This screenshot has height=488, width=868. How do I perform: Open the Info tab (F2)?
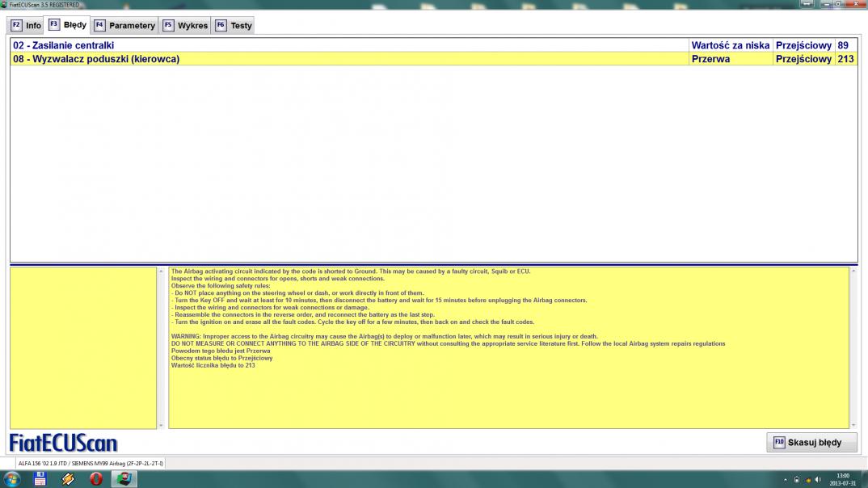pos(26,26)
